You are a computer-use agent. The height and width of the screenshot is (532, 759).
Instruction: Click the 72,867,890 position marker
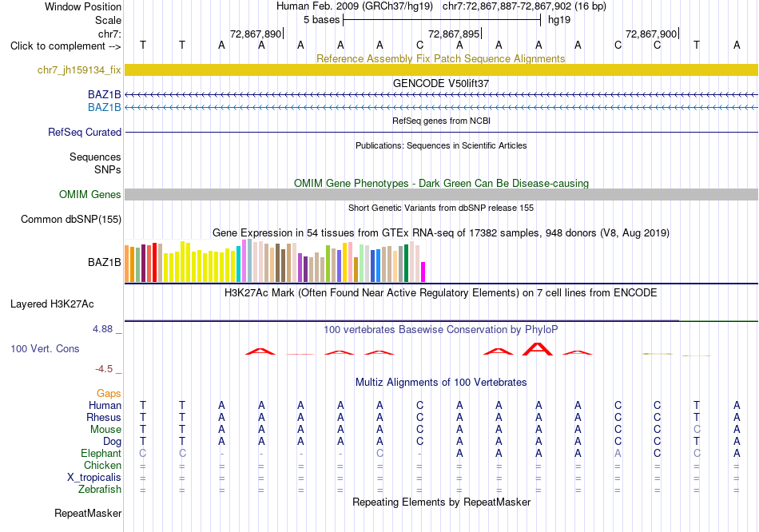pos(256,34)
